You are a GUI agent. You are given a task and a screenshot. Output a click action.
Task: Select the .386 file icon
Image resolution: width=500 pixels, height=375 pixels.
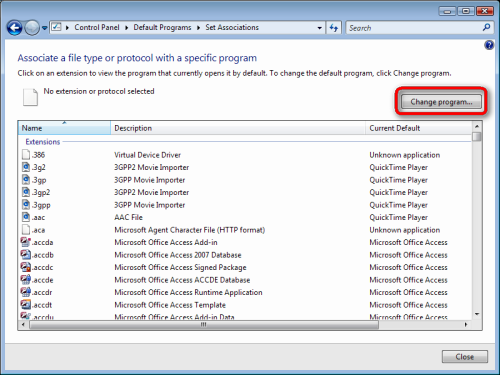26,155
